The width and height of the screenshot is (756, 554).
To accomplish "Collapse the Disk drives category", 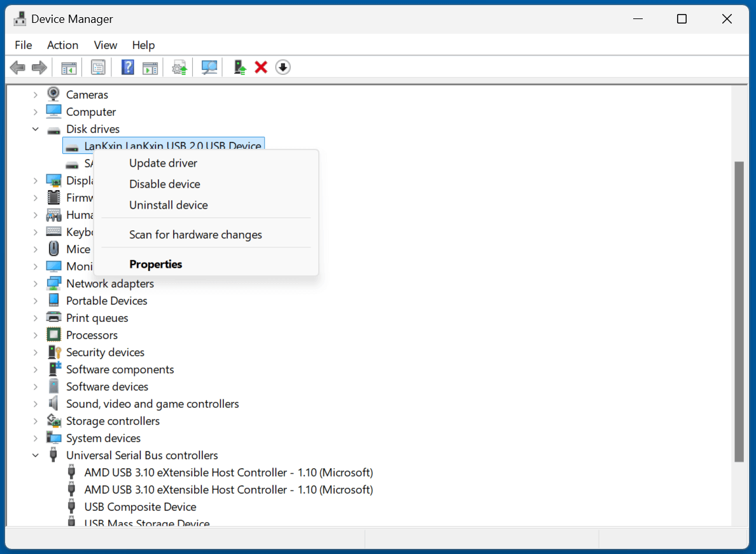I will [x=36, y=128].
